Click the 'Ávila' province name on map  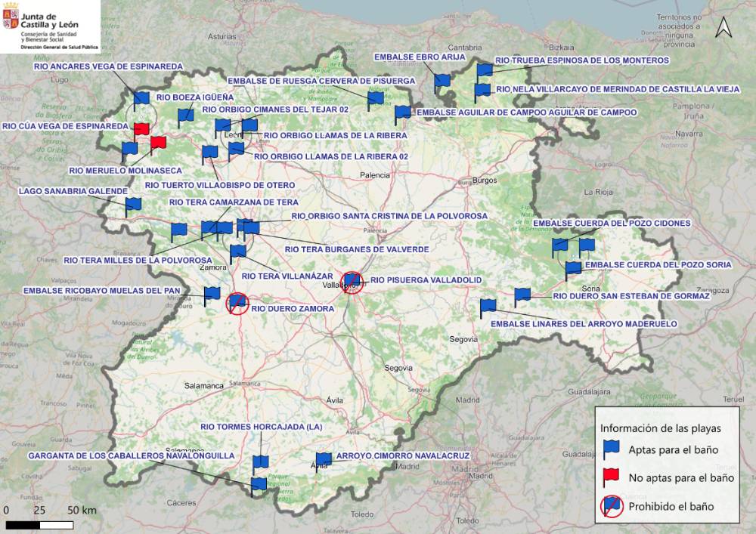[x=335, y=400]
